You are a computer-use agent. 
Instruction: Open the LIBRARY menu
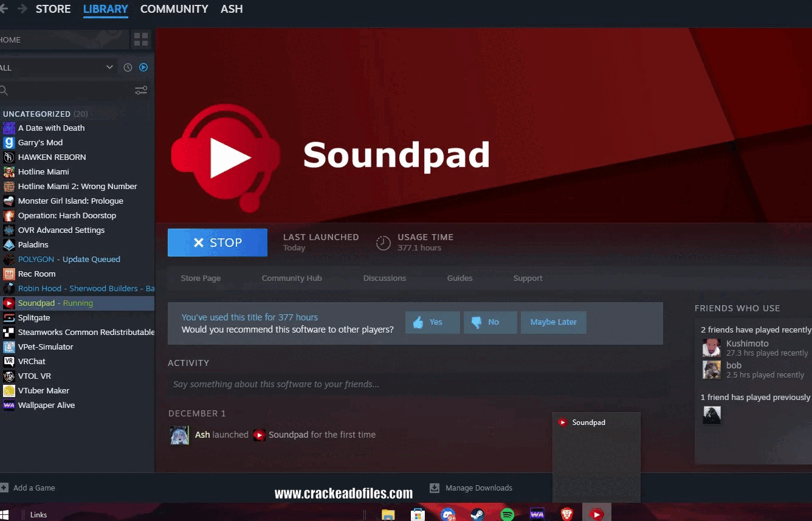(106, 9)
